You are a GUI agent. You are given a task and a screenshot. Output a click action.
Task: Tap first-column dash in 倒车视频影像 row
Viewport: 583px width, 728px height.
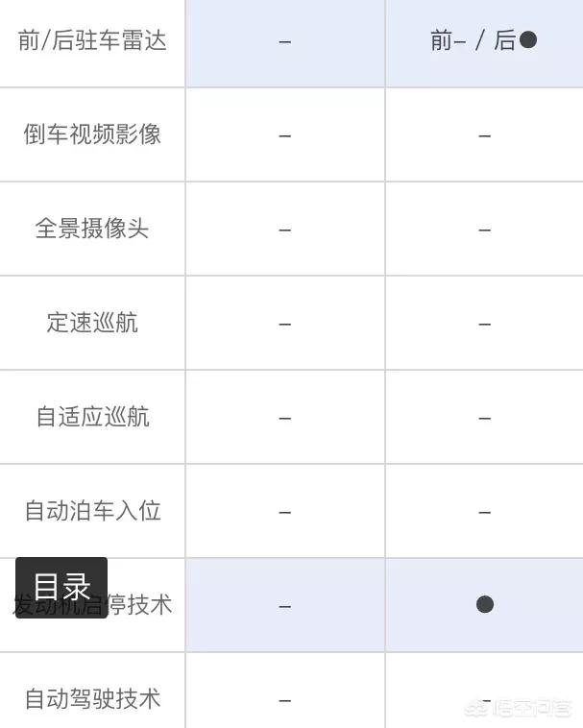click(x=285, y=135)
